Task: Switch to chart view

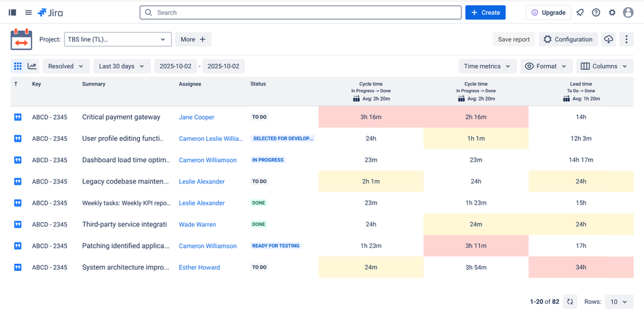Action: coord(32,66)
